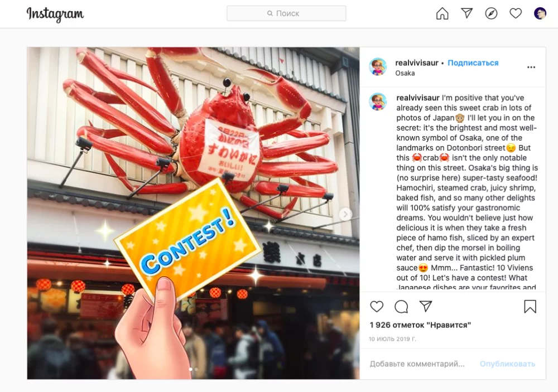Screen dimensions: 558x392
Task: Save post with the bookmark icon
Action: pos(530,306)
